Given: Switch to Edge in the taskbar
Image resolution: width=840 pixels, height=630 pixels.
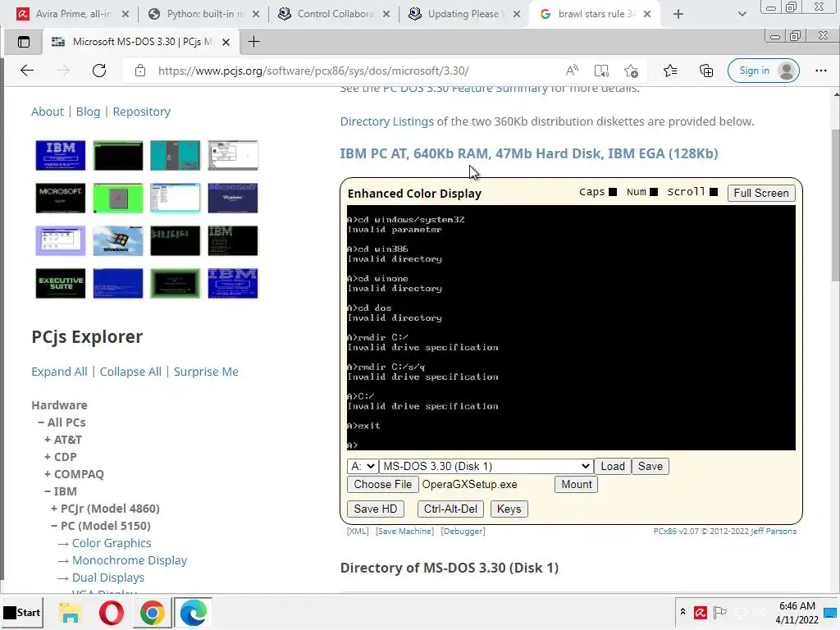Looking at the screenshot, I should (x=193, y=612).
